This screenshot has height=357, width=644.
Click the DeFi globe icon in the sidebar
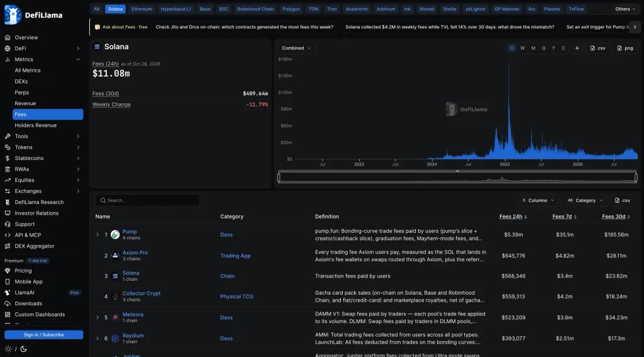(x=8, y=48)
